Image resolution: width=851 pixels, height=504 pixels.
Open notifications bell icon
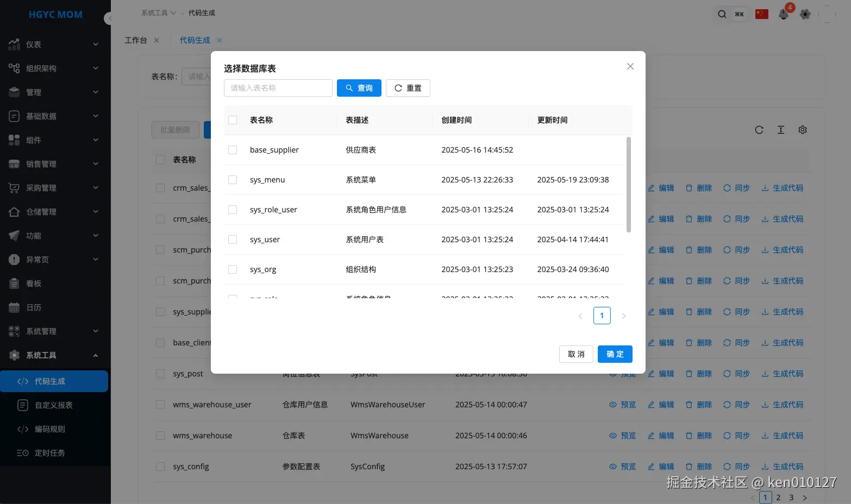click(x=784, y=15)
